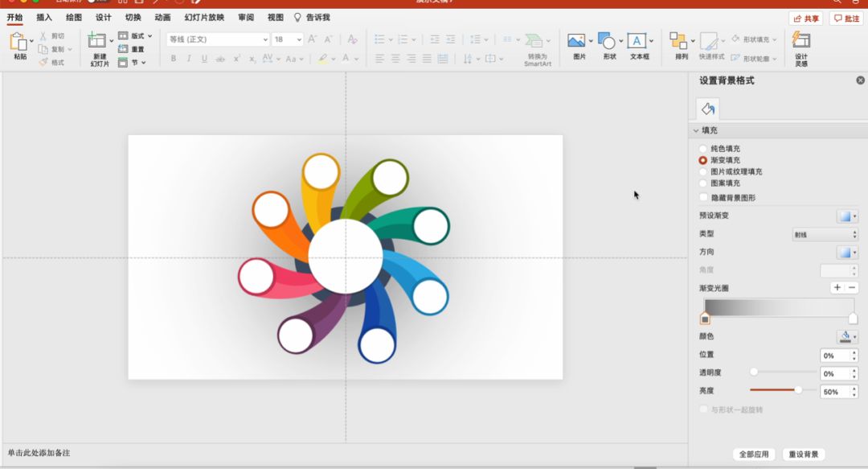Image resolution: width=868 pixels, height=469 pixels.
Task: Clear all text formatting icon
Action: 352,39
